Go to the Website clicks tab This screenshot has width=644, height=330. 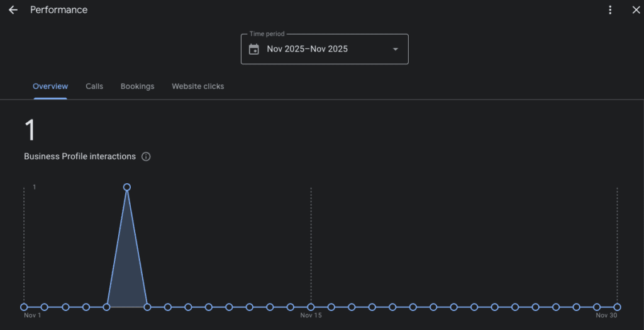coord(197,86)
